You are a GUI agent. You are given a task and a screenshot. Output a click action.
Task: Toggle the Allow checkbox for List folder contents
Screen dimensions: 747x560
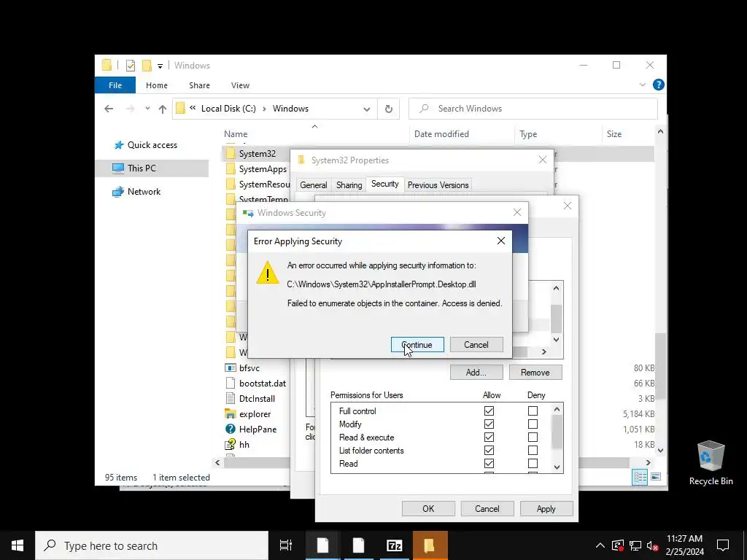point(489,450)
